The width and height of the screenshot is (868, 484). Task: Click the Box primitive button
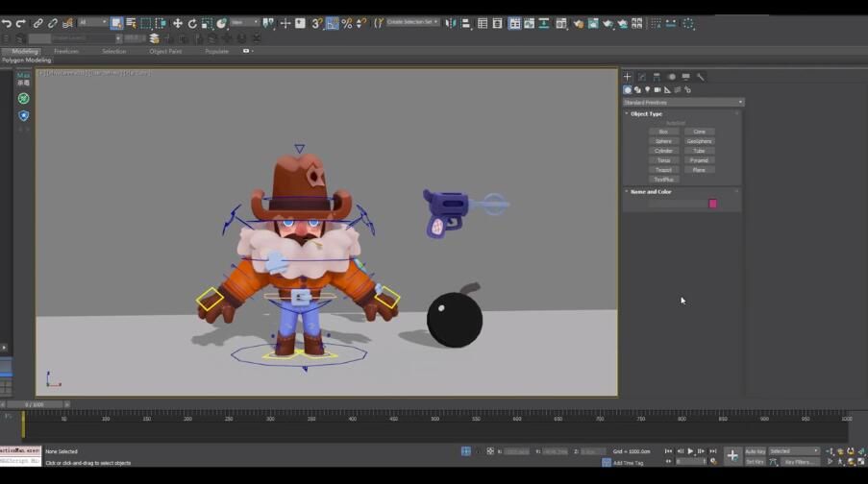click(663, 132)
